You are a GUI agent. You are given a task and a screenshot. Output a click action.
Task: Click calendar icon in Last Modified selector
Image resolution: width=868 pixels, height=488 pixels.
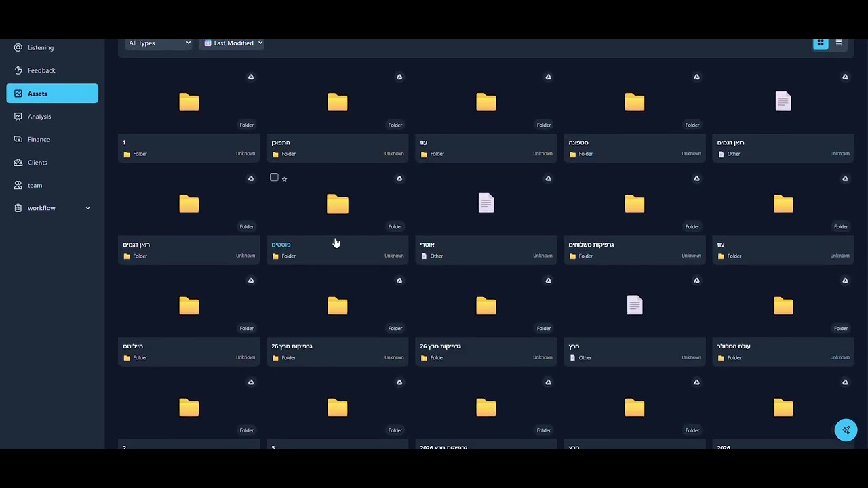[208, 43]
